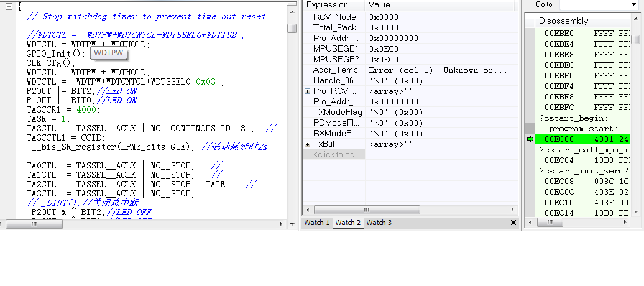Click the Watch panel horizontal scrollbar thumb
The height and width of the screenshot is (286, 644).
point(367,210)
